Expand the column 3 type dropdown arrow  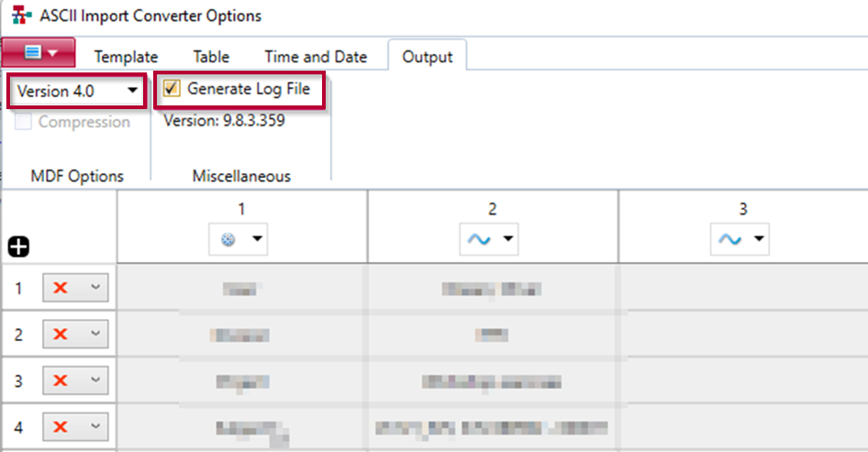(x=759, y=239)
